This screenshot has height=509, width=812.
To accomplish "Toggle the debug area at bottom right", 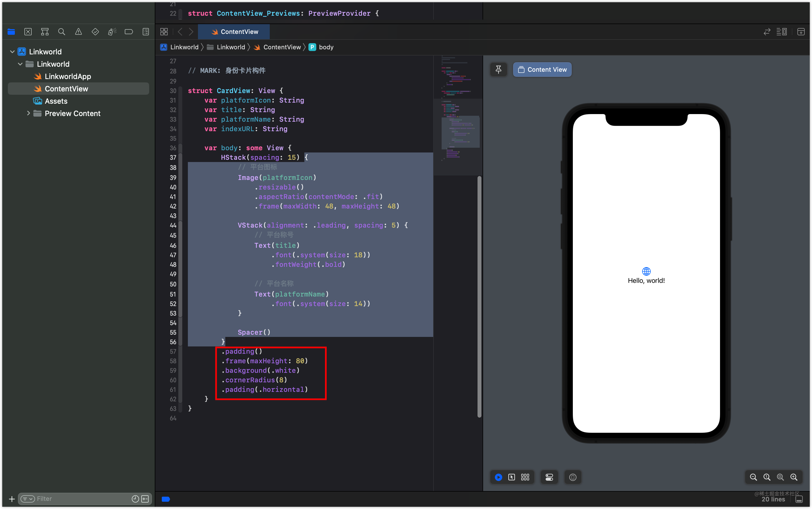I will [800, 499].
